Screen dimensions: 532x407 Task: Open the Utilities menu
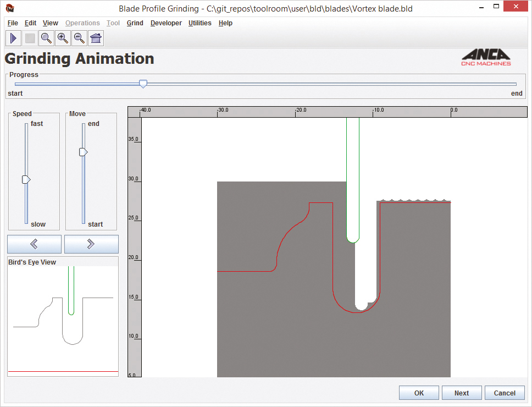point(200,23)
